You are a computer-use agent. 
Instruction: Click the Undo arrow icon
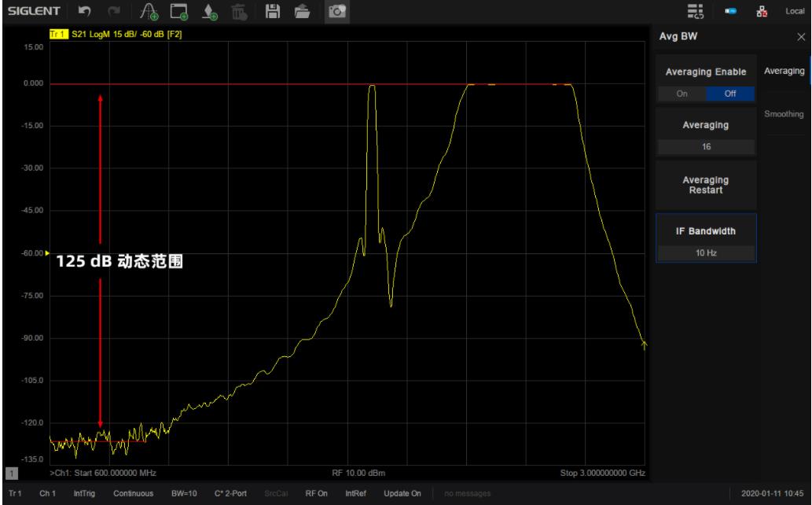pyautogui.click(x=92, y=12)
